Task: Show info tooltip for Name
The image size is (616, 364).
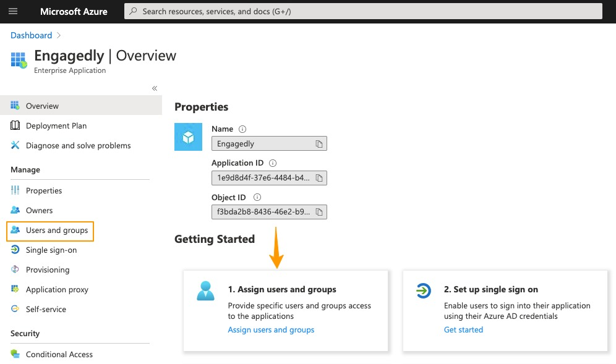Action: click(x=242, y=129)
